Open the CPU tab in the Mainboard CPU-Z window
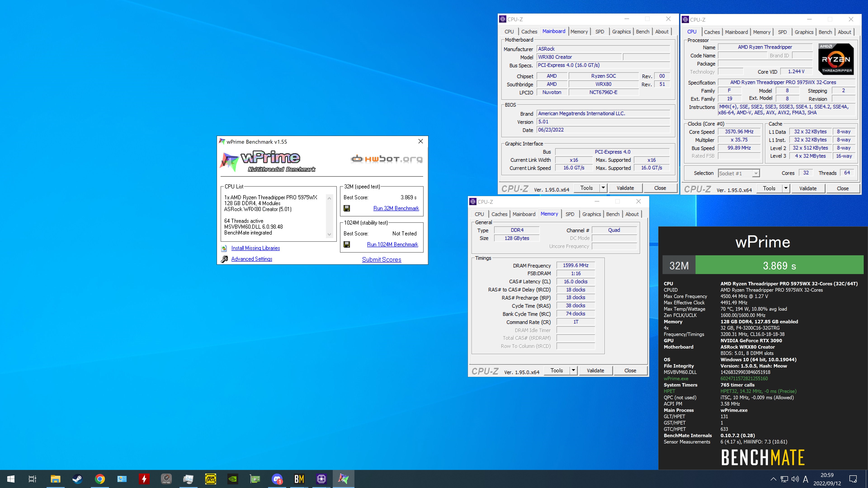The image size is (868, 488). point(509,32)
